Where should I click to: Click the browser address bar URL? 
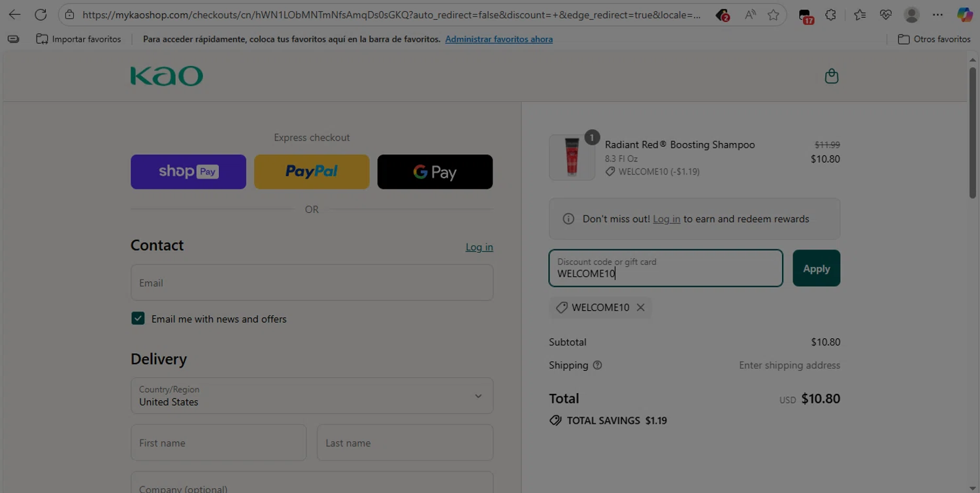coord(392,14)
